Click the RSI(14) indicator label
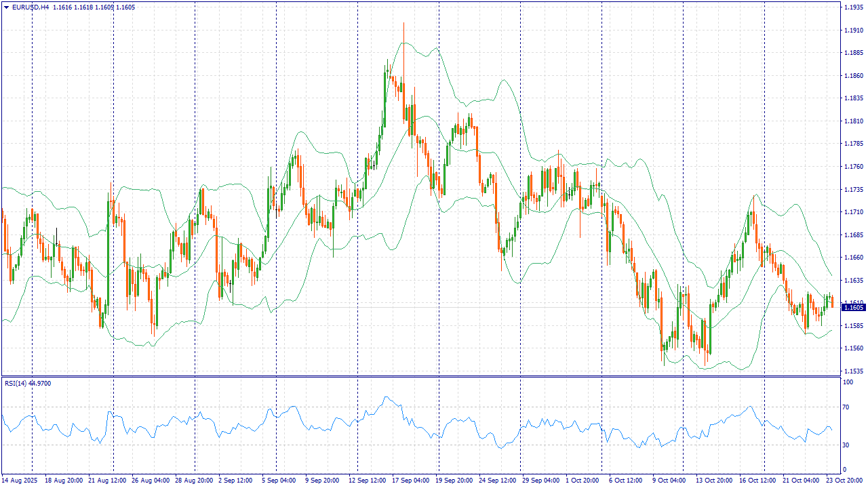868x488 pixels. tap(16, 384)
